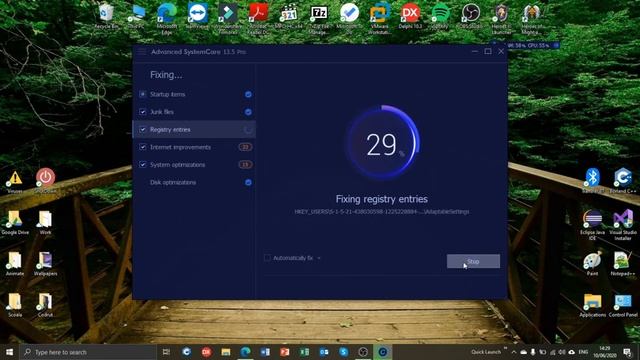Viewport: 640px width, 360px height.
Task: Select the System optimizations row label
Action: [x=177, y=164]
